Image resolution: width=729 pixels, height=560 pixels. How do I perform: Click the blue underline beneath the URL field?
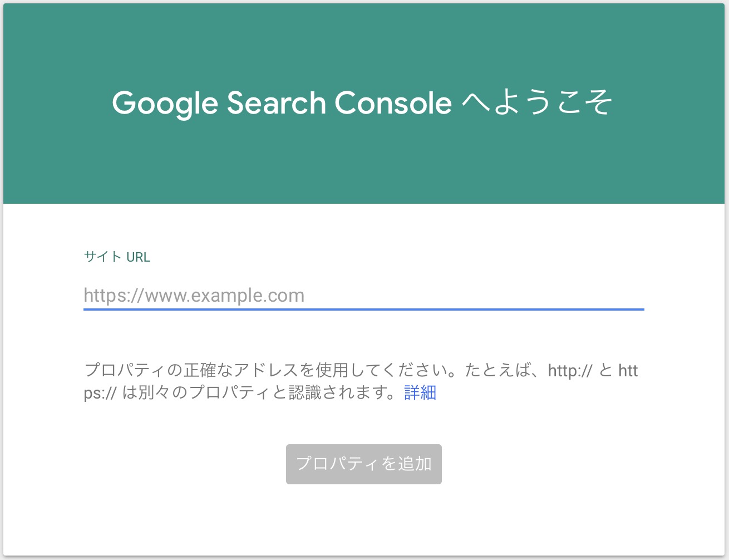pyautogui.click(x=363, y=310)
